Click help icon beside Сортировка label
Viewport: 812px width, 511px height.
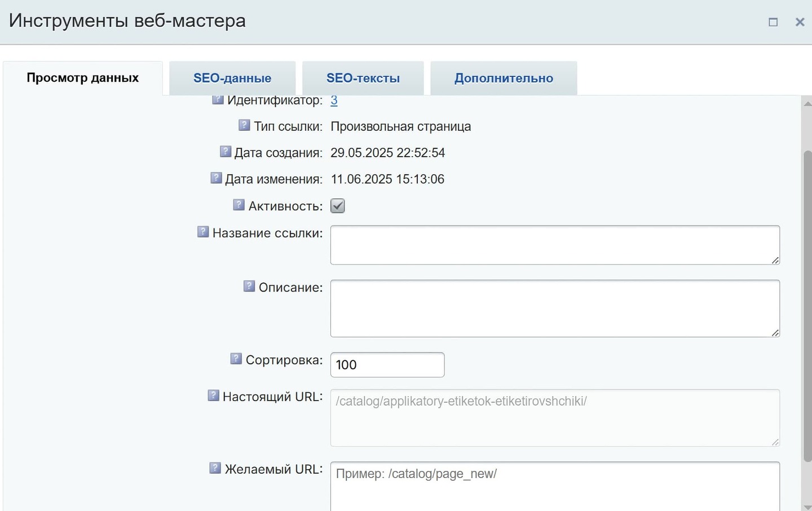click(x=236, y=359)
